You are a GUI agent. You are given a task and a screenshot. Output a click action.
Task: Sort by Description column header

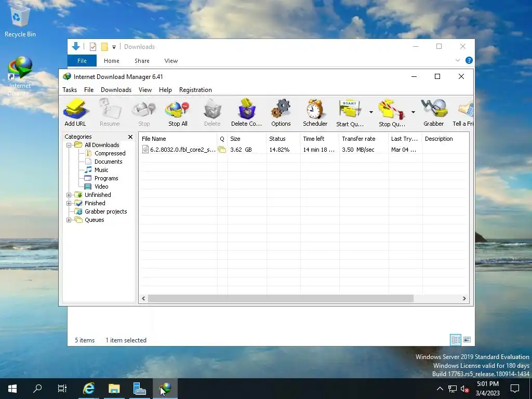445,138
